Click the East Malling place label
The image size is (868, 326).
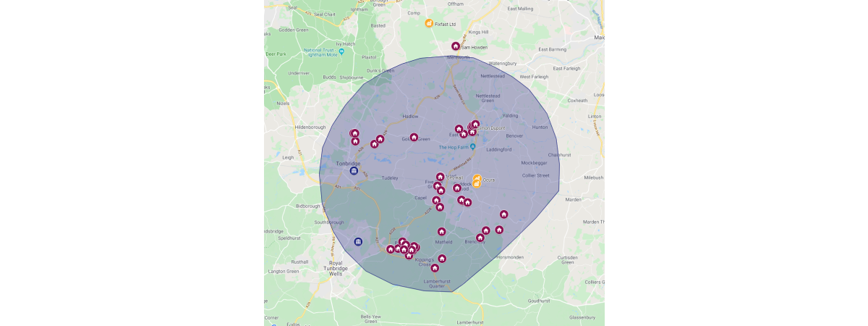tap(521, 9)
